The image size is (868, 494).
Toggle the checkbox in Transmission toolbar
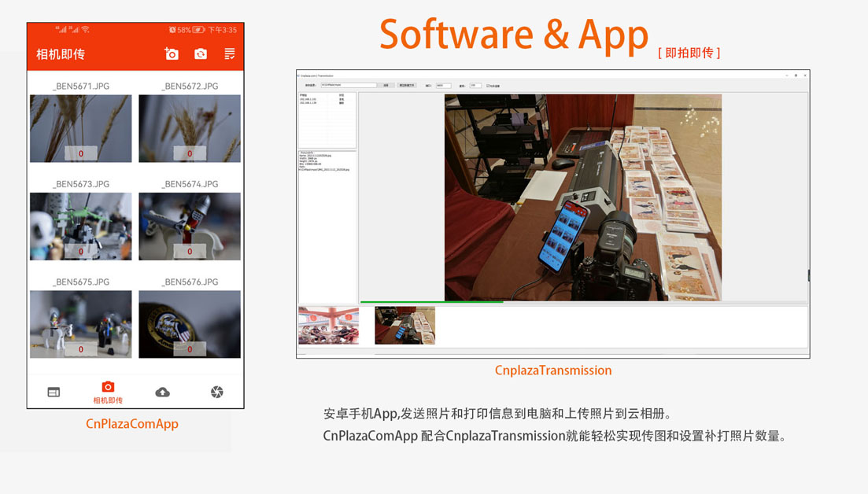[488, 85]
